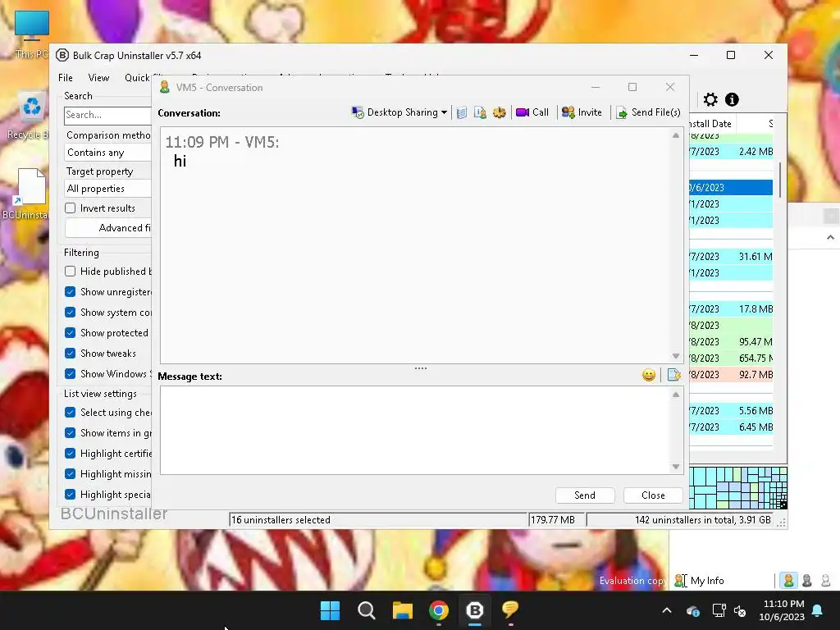The image size is (840, 630).
Task: Select the This PC desktop icon
Action: pos(32,34)
